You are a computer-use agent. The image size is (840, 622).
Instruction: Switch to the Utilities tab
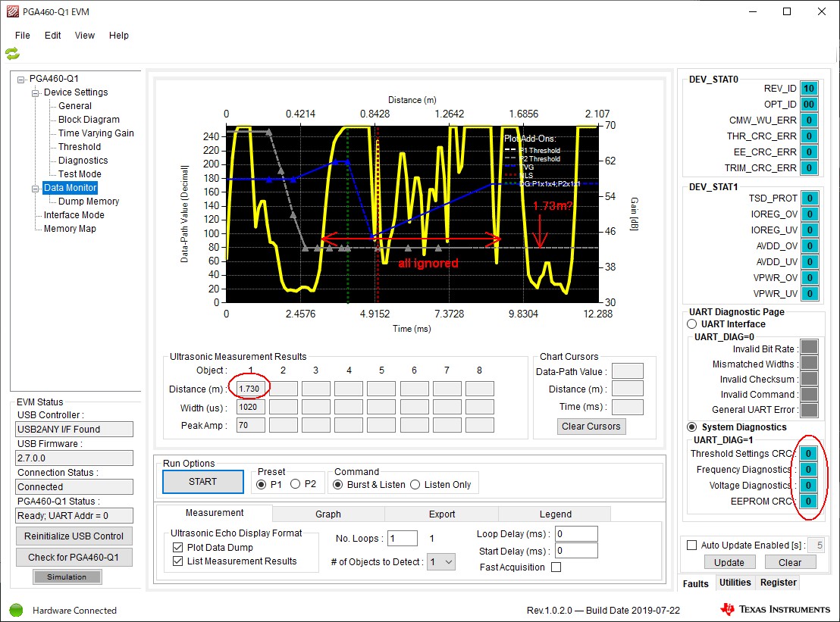[x=735, y=583]
